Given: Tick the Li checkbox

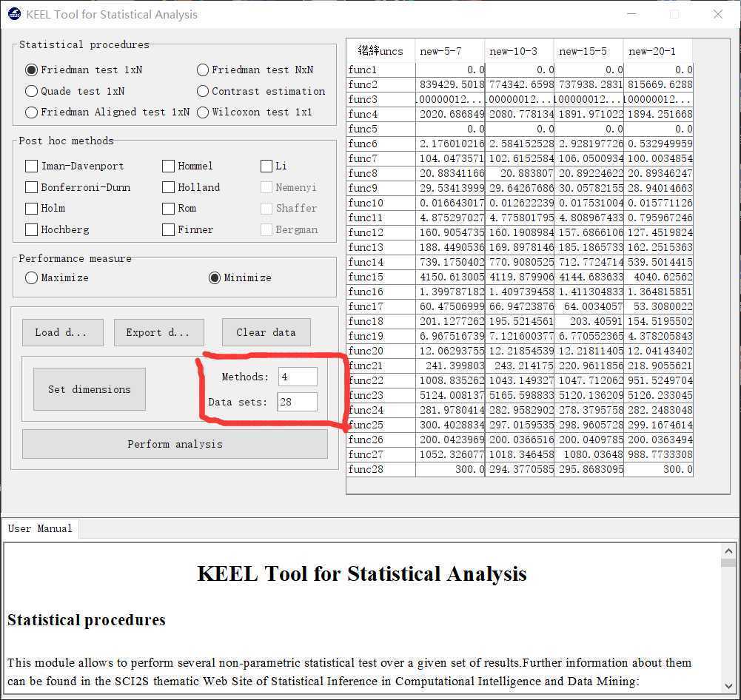Looking at the screenshot, I should point(266,166).
